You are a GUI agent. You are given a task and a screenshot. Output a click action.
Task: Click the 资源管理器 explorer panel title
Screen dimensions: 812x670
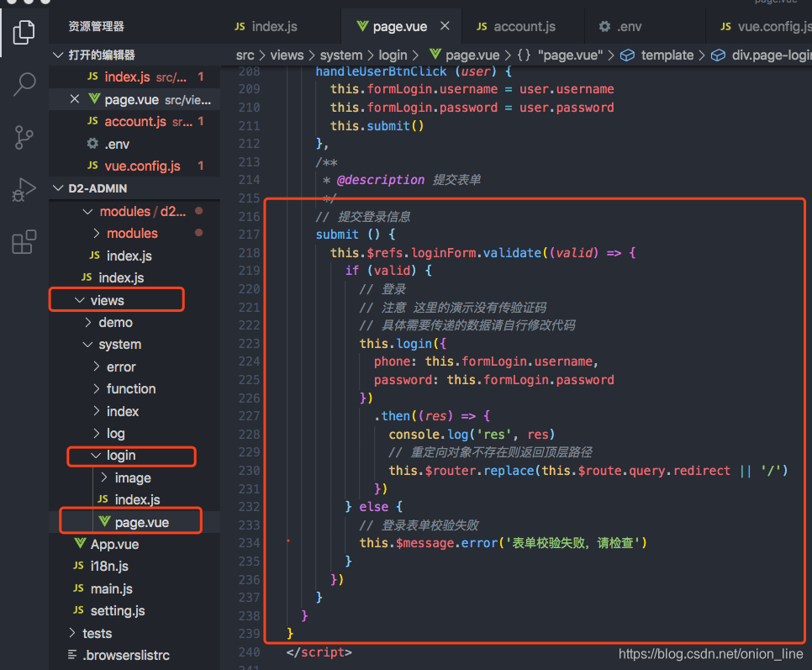pos(97,26)
